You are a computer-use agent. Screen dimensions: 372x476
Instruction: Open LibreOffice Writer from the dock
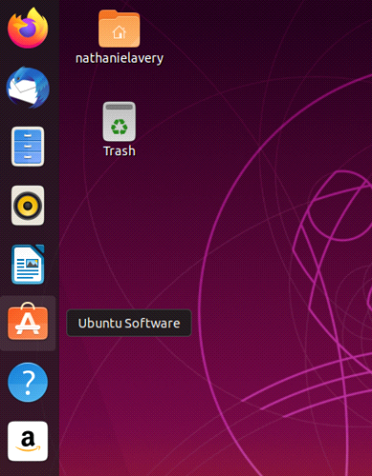pyautogui.click(x=28, y=264)
